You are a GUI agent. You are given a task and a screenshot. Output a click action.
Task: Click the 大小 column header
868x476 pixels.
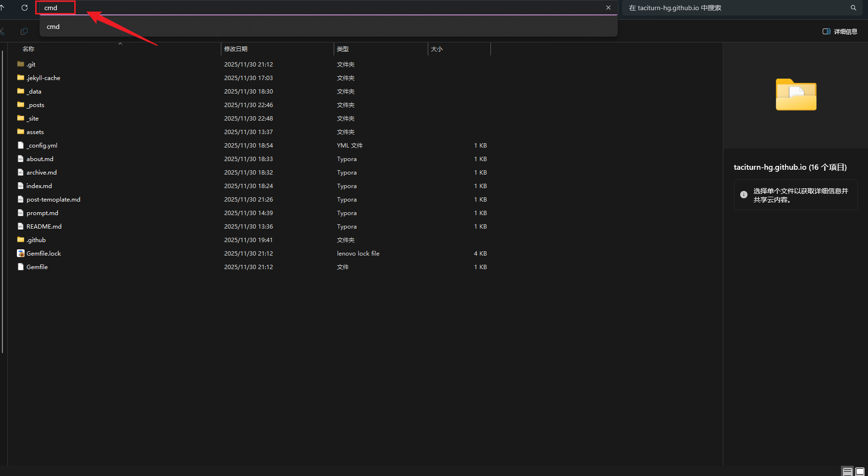tap(436, 49)
